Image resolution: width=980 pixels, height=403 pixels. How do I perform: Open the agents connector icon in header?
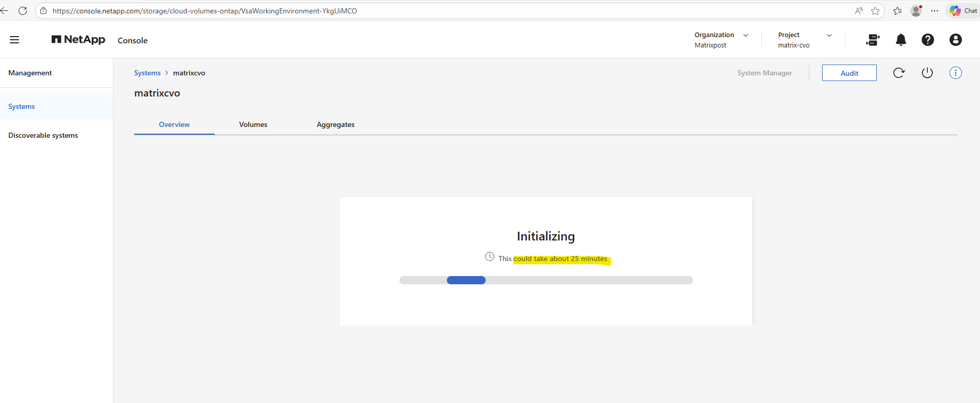pyautogui.click(x=873, y=40)
